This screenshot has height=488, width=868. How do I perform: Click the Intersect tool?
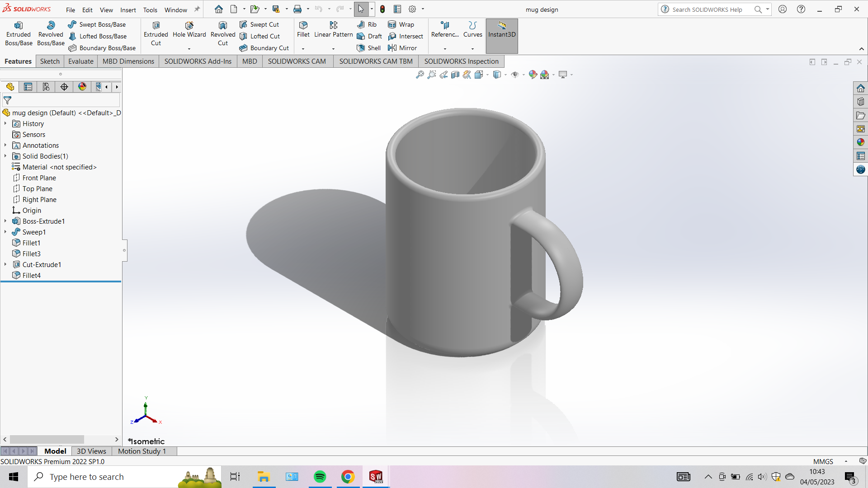pos(406,36)
